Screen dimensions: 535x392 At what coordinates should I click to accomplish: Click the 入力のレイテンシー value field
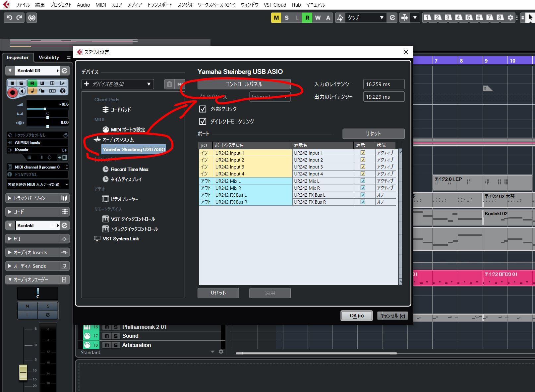tap(384, 84)
